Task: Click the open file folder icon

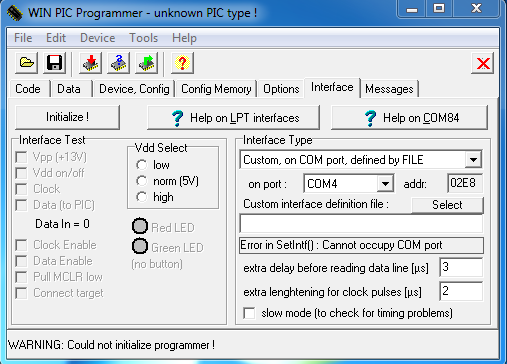Action: [27, 63]
